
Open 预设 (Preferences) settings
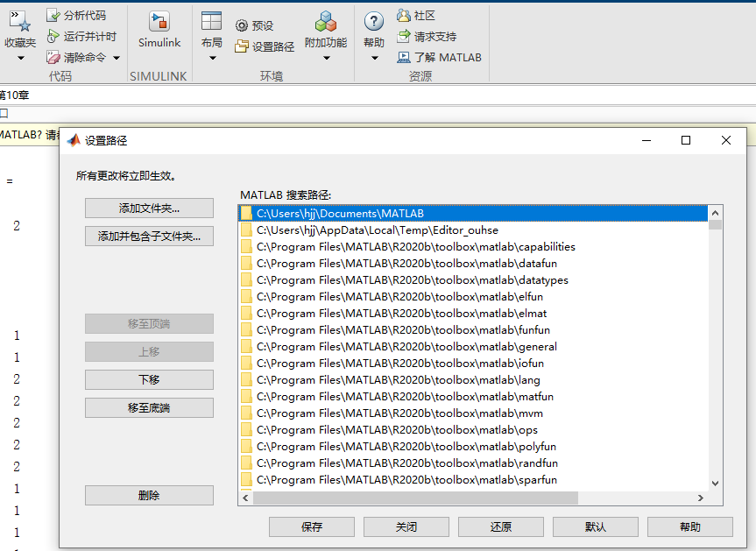coord(255,25)
